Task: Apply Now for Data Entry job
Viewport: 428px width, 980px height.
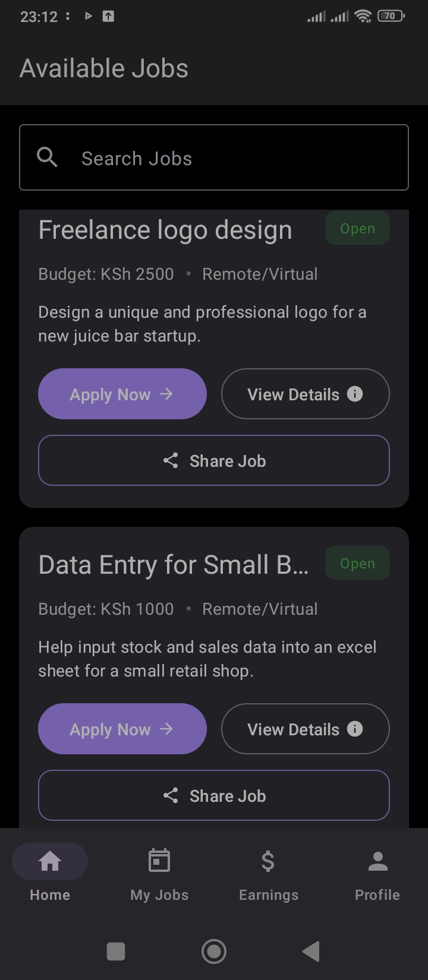Action: [122, 729]
